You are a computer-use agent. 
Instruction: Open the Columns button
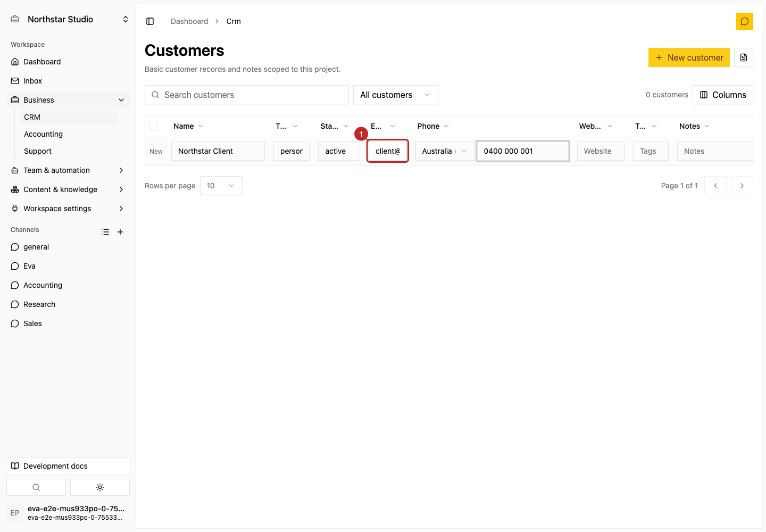(x=723, y=95)
